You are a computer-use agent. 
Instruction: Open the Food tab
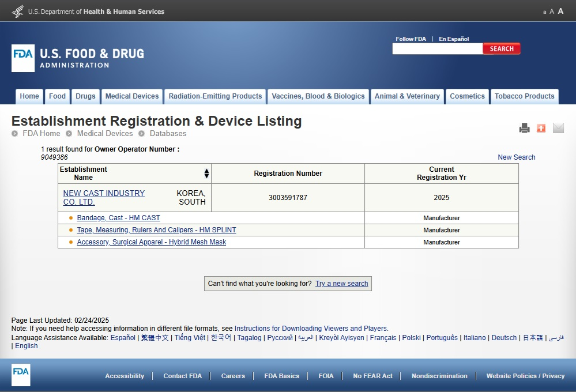pos(57,96)
